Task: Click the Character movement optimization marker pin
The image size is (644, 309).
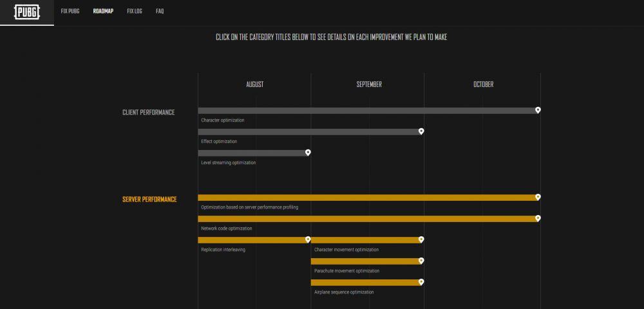Action: coord(421,239)
